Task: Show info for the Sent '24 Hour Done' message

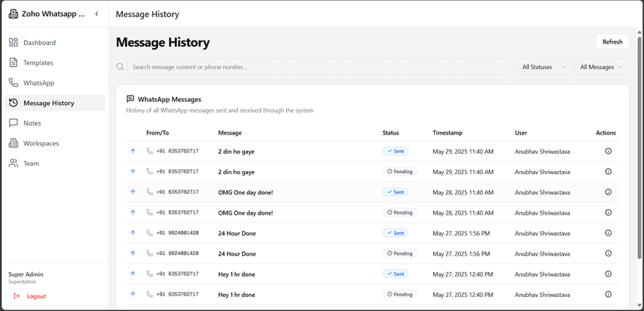Action: [x=608, y=233]
